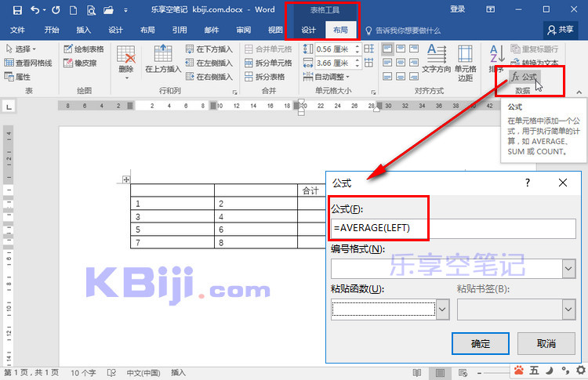Increase row height with the up stepper
The height and width of the screenshot is (380, 588).
pos(357,46)
